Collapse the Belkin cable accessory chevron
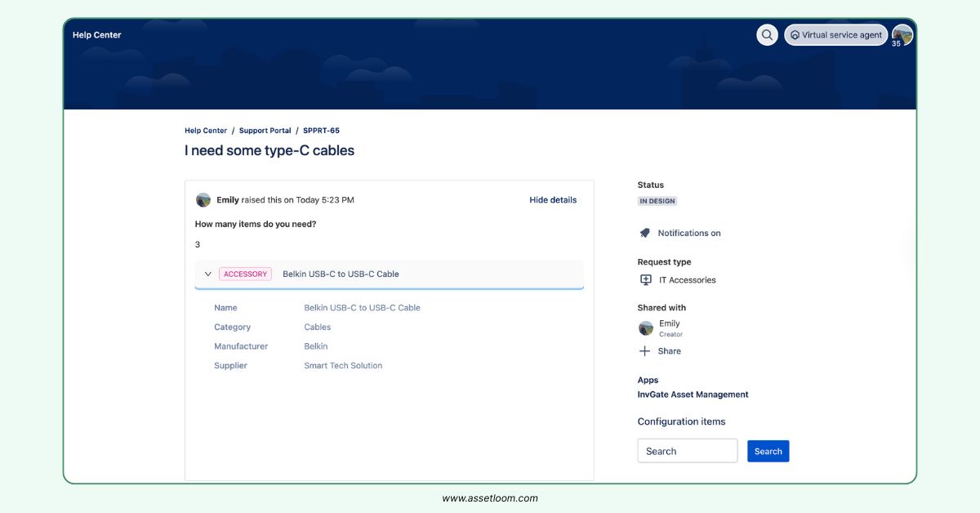980x513 pixels. pos(208,274)
